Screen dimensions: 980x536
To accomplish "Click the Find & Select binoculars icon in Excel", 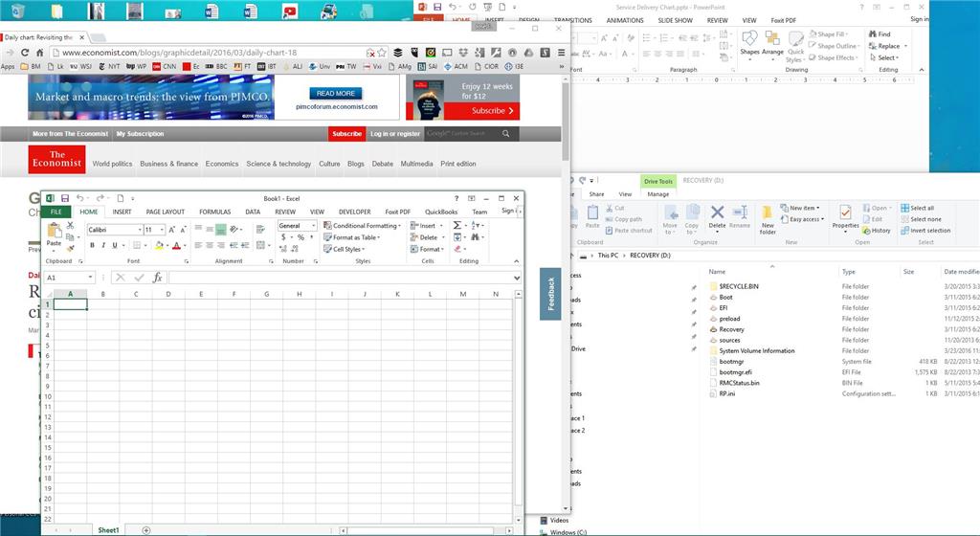I will [x=476, y=237].
